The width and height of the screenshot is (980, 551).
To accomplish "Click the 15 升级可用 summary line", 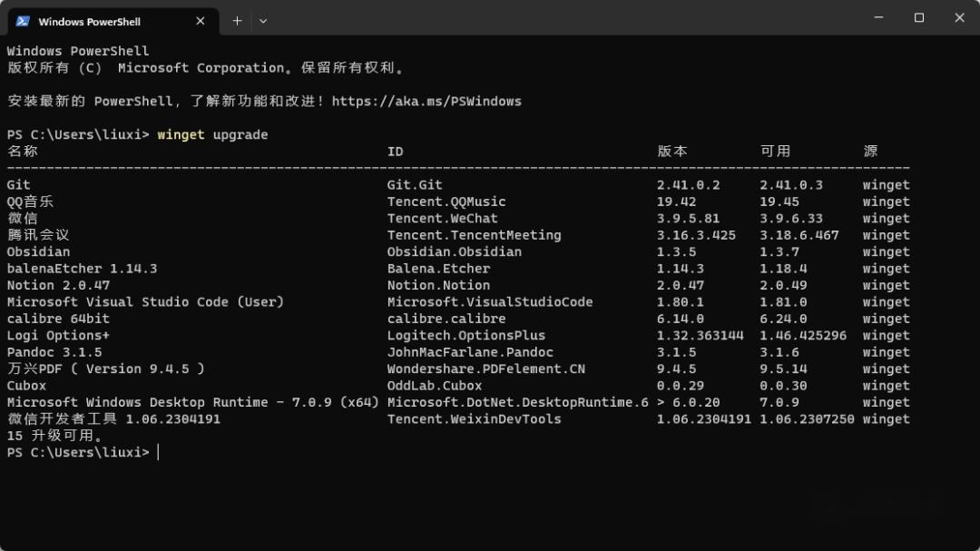I will point(54,436).
